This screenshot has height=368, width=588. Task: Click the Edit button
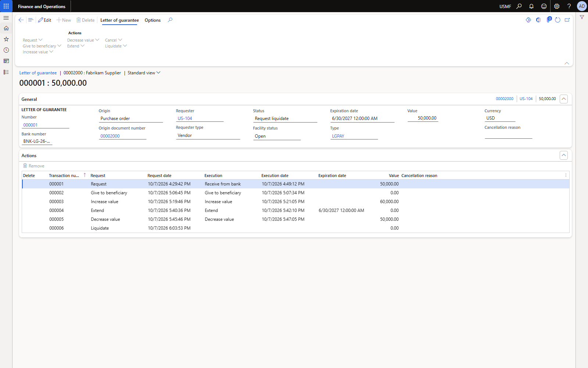point(44,20)
